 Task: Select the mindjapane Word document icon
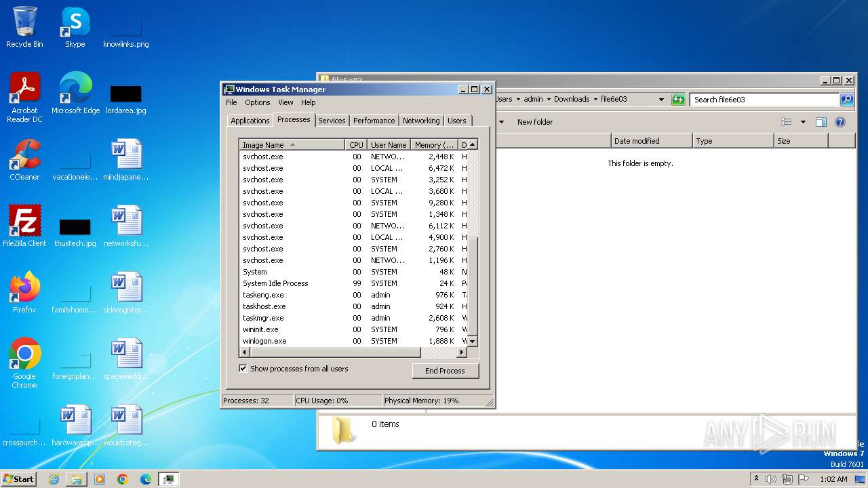pyautogui.click(x=126, y=160)
